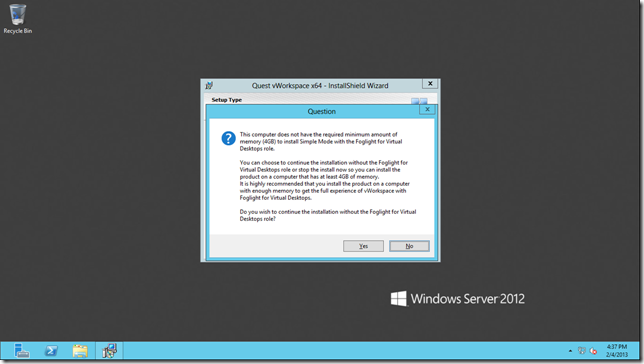Open Server Manager from taskbar
Image resolution: width=644 pixels, height=364 pixels.
[x=21, y=351]
